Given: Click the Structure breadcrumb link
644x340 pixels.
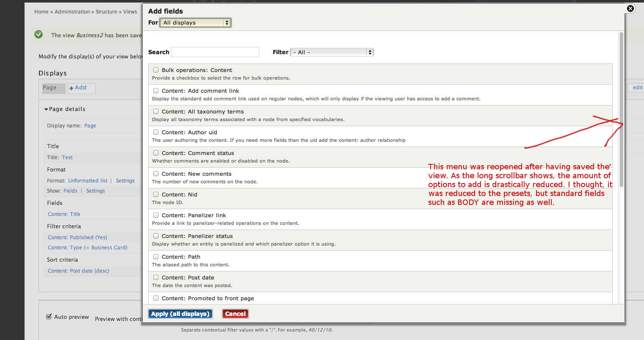Looking at the screenshot, I should (106, 12).
